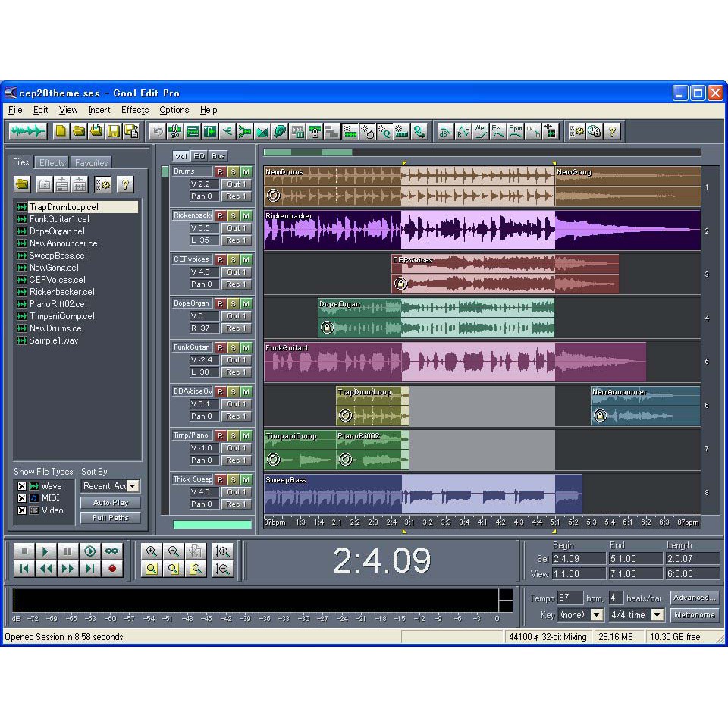Click the level meter dB scale
Image resolution: width=728 pixels, height=728 pixels.
(x=256, y=619)
